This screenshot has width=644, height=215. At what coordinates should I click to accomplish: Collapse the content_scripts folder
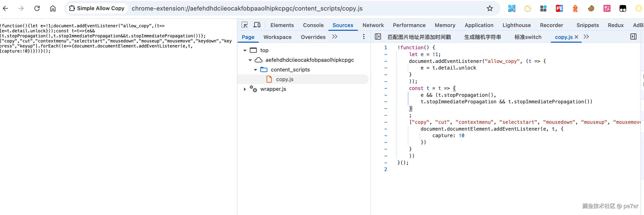(255, 70)
